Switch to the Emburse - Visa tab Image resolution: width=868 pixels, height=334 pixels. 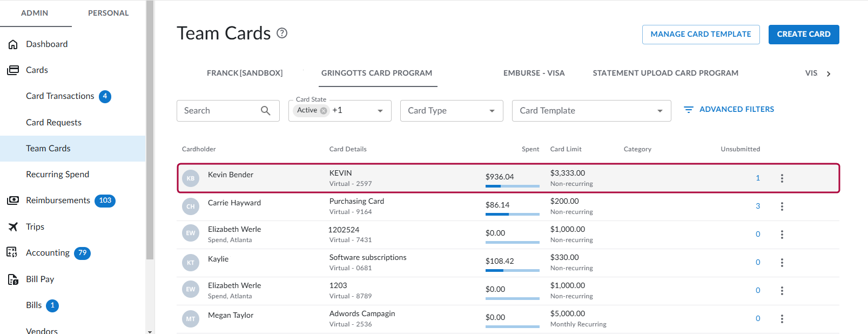pos(534,73)
